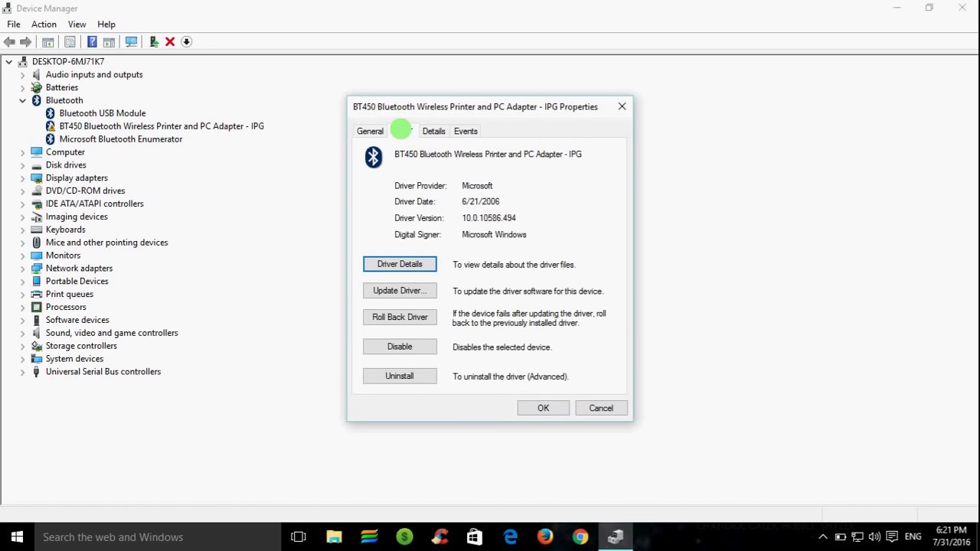Image resolution: width=980 pixels, height=551 pixels.
Task: Switch to the Details tab
Action: [433, 131]
